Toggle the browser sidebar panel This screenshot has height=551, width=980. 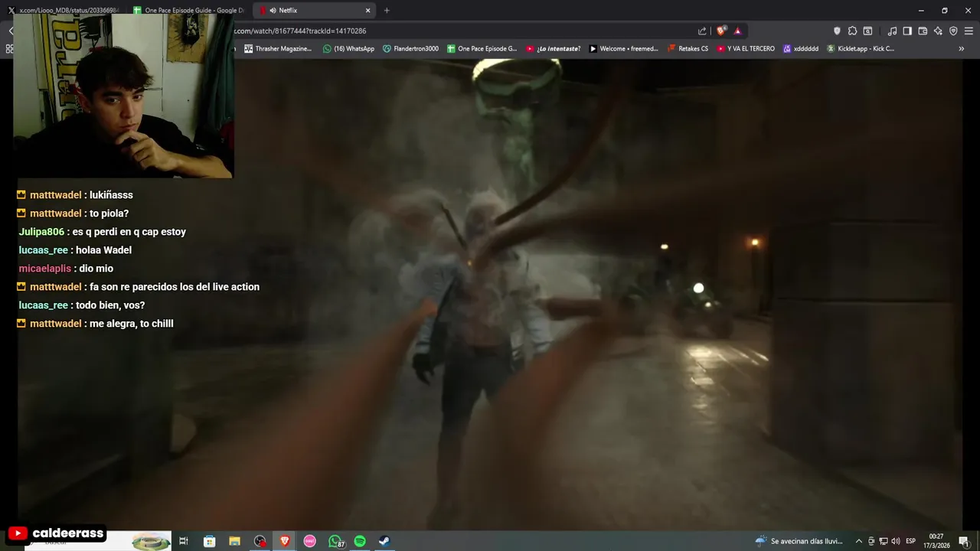pos(907,31)
